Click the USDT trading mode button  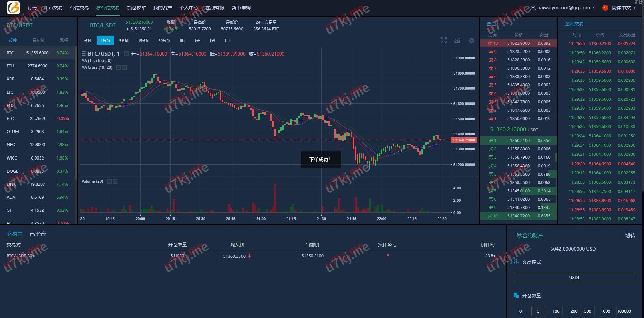click(574, 277)
